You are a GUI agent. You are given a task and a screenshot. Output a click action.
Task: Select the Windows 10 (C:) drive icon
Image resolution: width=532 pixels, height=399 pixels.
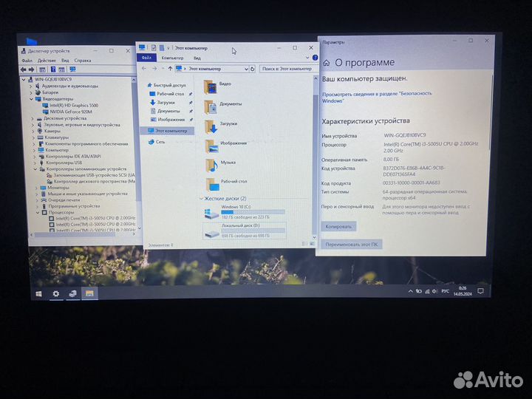[211, 214]
